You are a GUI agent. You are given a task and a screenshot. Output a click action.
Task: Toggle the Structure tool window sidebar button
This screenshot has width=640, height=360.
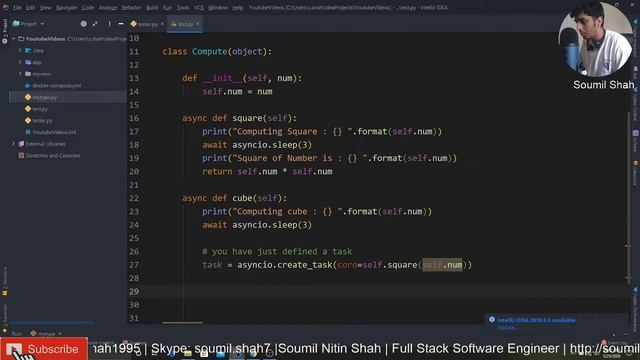5,281
